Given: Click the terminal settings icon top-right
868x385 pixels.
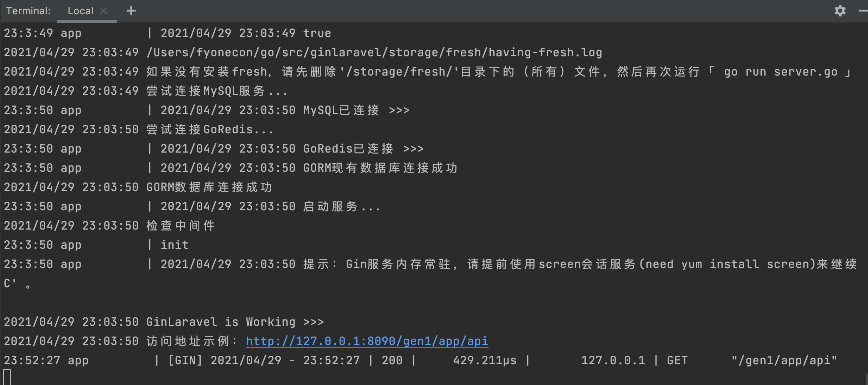Looking at the screenshot, I should coord(840,10).
